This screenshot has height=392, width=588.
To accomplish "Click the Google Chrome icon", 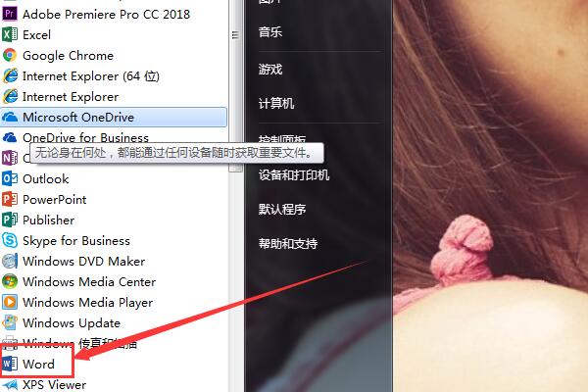I will [x=10, y=55].
